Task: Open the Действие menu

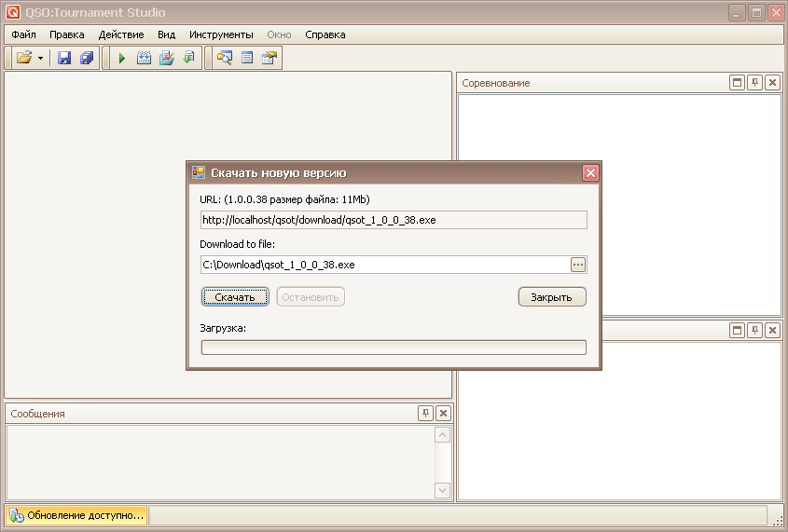Action: (x=121, y=34)
